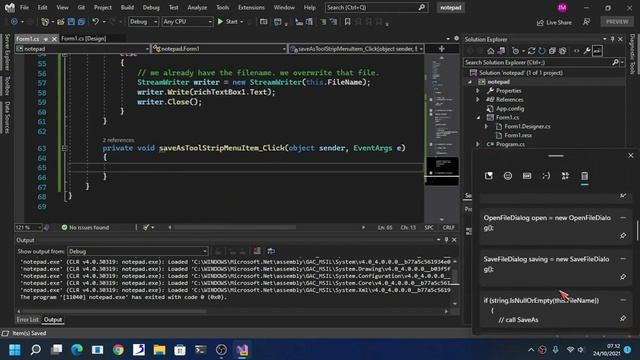Click the No issues found indicator

(85, 227)
